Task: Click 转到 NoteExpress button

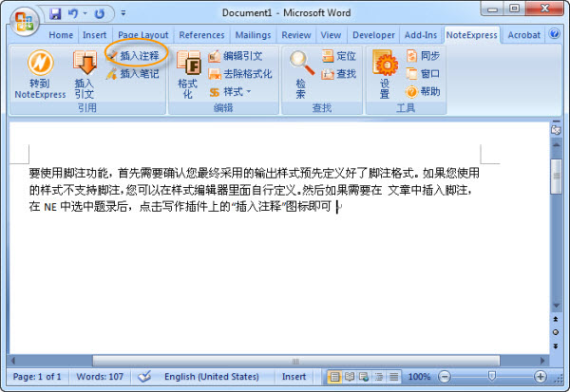Action: (x=40, y=74)
